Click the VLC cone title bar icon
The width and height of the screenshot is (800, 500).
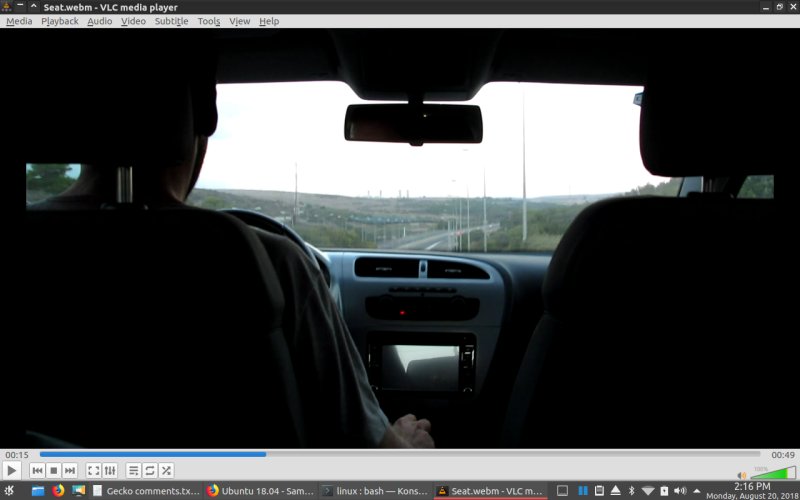7,7
